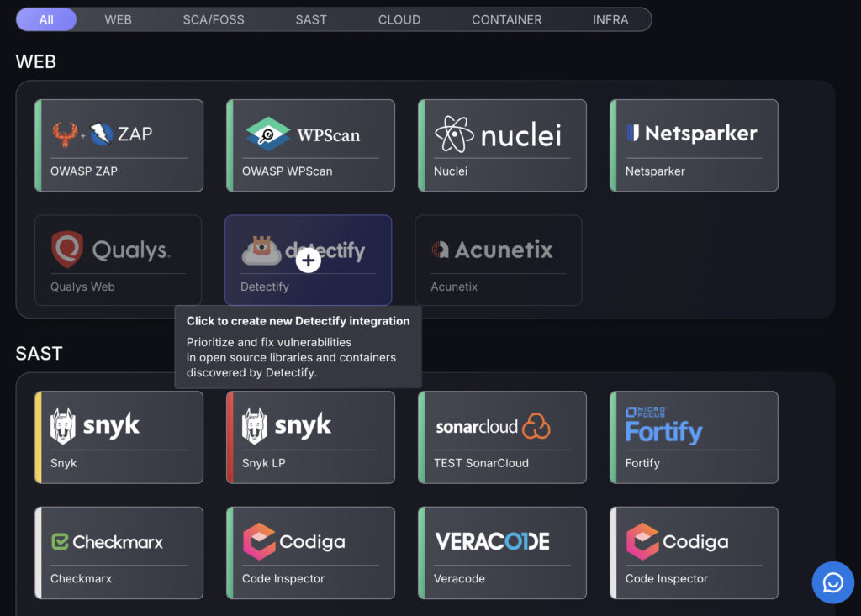The height and width of the screenshot is (616, 861).
Task: Open the Checkmarx integration label
Action: [82, 579]
